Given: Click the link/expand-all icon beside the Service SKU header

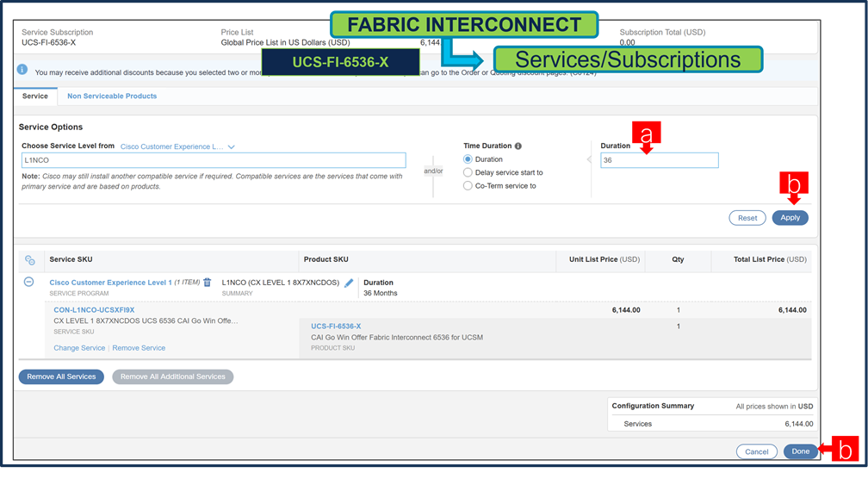Looking at the screenshot, I should [x=30, y=259].
